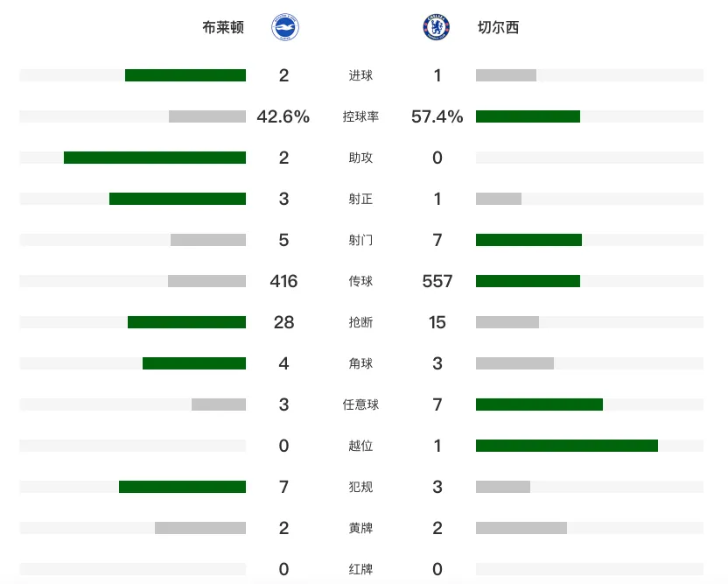Click Brighton's green 进球 bar

(x=185, y=75)
